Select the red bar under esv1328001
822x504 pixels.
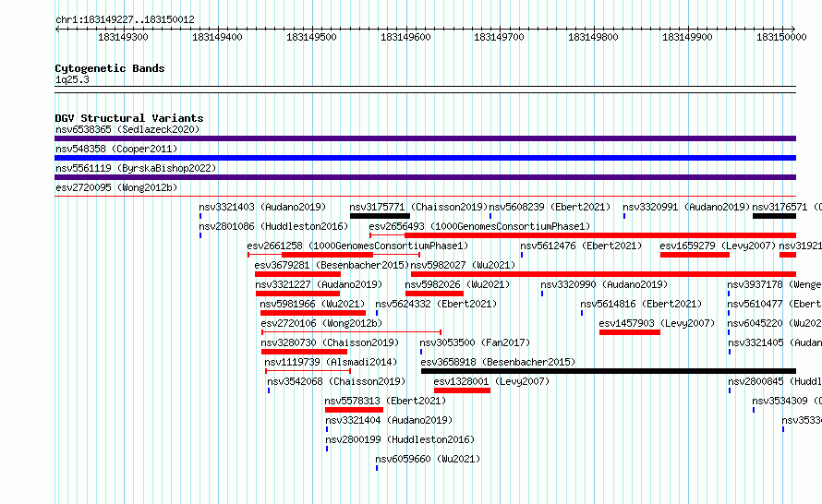463,390
